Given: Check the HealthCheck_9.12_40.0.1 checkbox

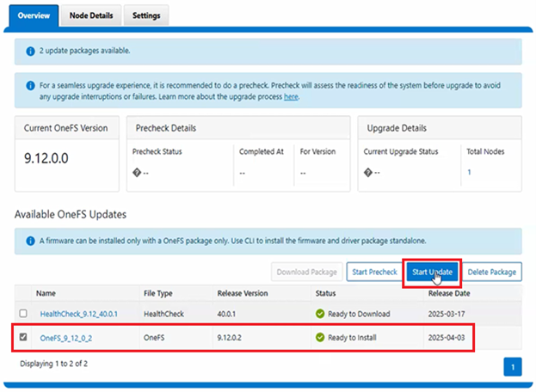Looking at the screenshot, I should [23, 314].
